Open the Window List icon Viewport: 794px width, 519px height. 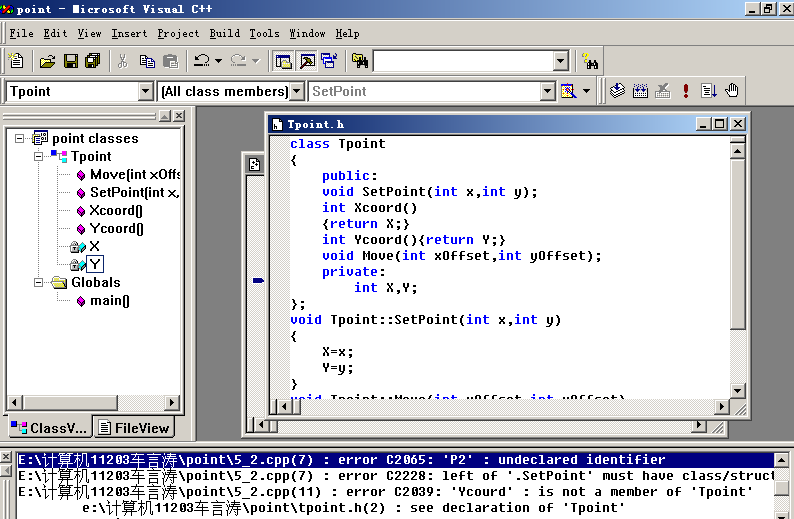(x=329, y=61)
